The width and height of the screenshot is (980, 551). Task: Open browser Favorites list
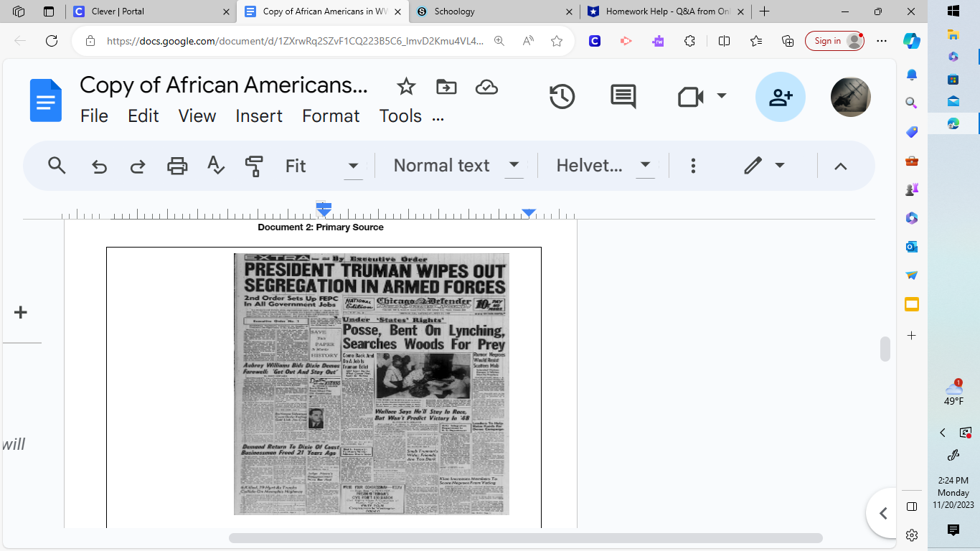756,41
